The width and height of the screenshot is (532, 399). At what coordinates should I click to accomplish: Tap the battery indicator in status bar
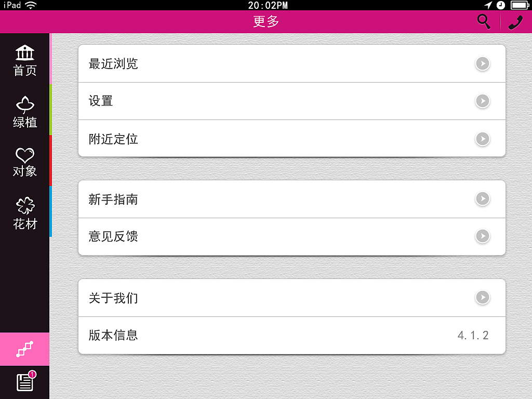(520, 5)
